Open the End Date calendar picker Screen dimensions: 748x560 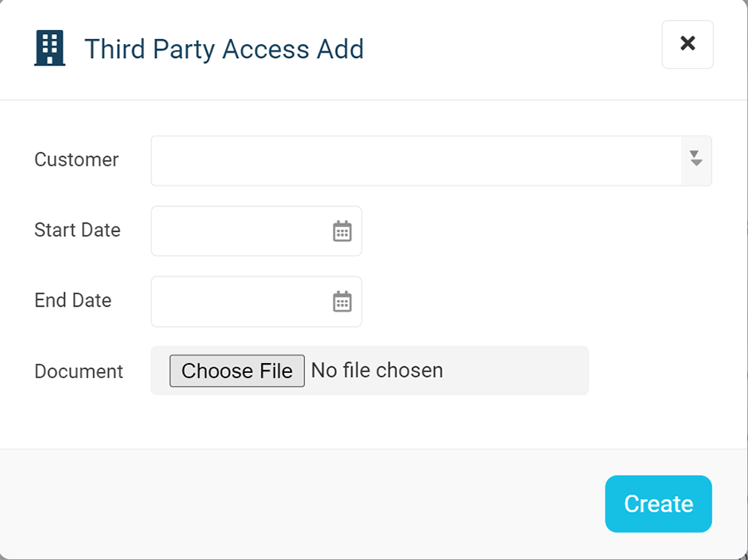tap(342, 302)
